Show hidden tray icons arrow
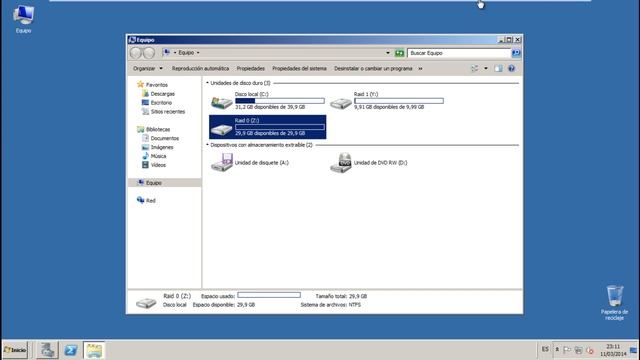Screen dimensions: 640x360 coord(557,350)
